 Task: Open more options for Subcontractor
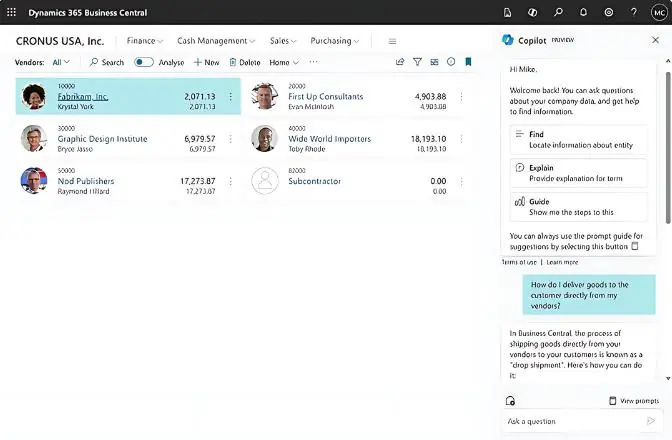461,181
